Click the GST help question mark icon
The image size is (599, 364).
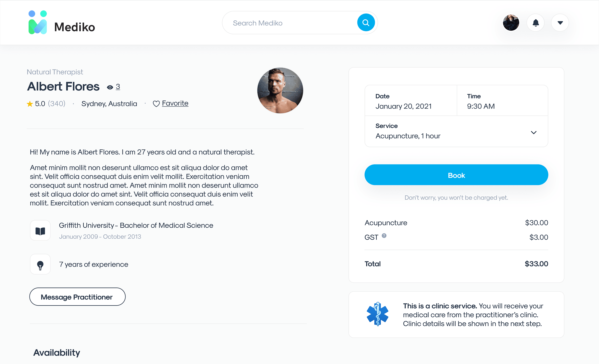click(384, 236)
